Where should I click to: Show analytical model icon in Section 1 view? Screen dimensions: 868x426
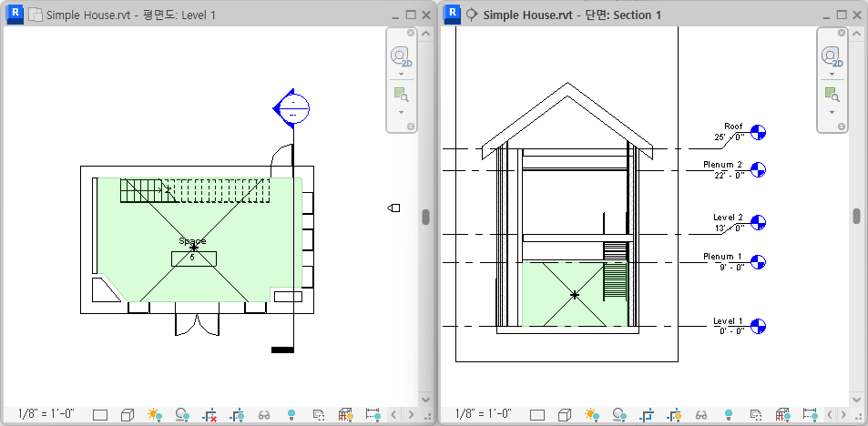pyautogui.click(x=783, y=414)
